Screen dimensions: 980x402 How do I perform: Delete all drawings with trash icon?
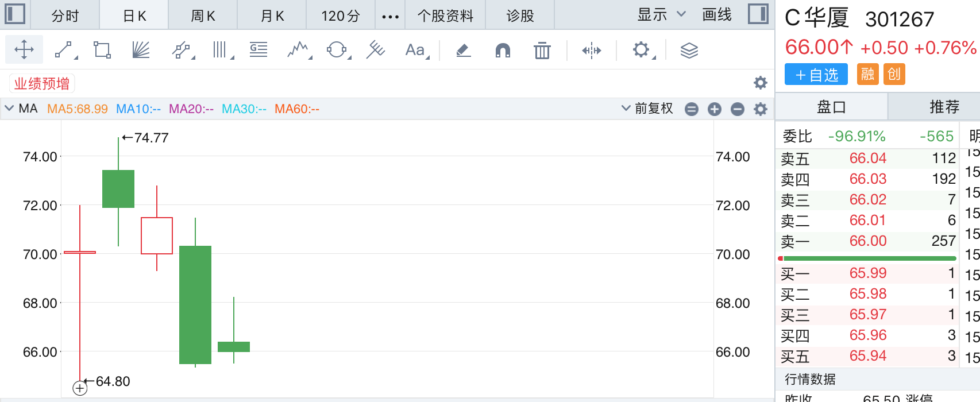[x=542, y=51]
